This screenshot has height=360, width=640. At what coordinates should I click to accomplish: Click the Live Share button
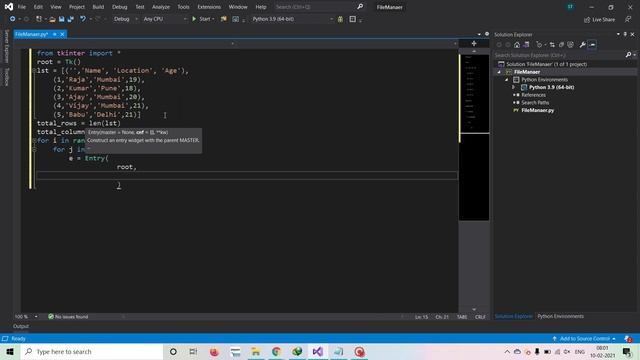[x=599, y=20]
